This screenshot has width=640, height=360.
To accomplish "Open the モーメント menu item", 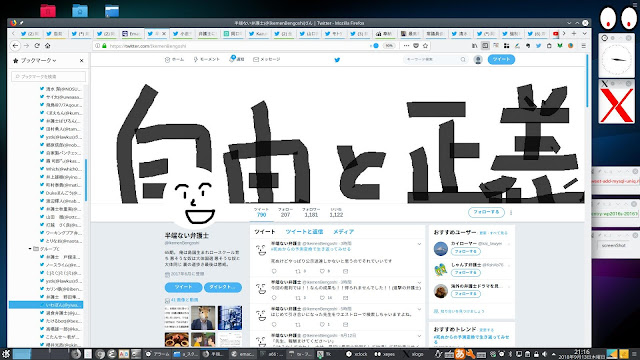I will click(x=207, y=60).
